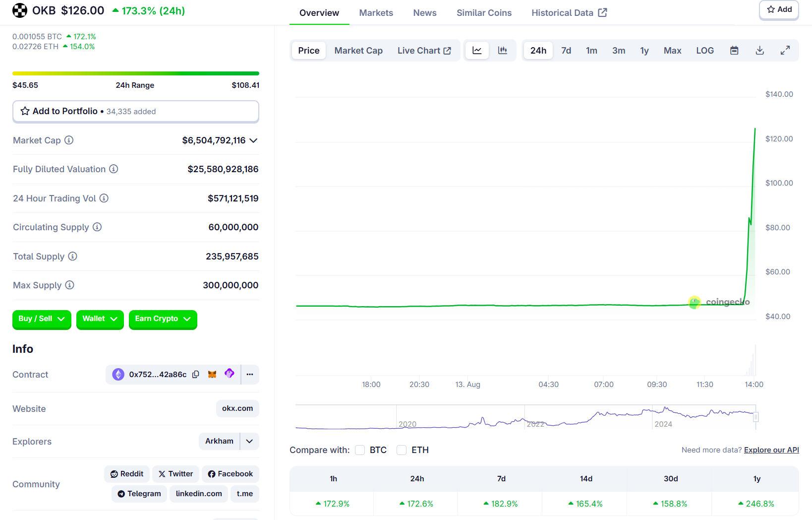Enable ETH comparison checkbox
812x520 pixels.
[402, 450]
